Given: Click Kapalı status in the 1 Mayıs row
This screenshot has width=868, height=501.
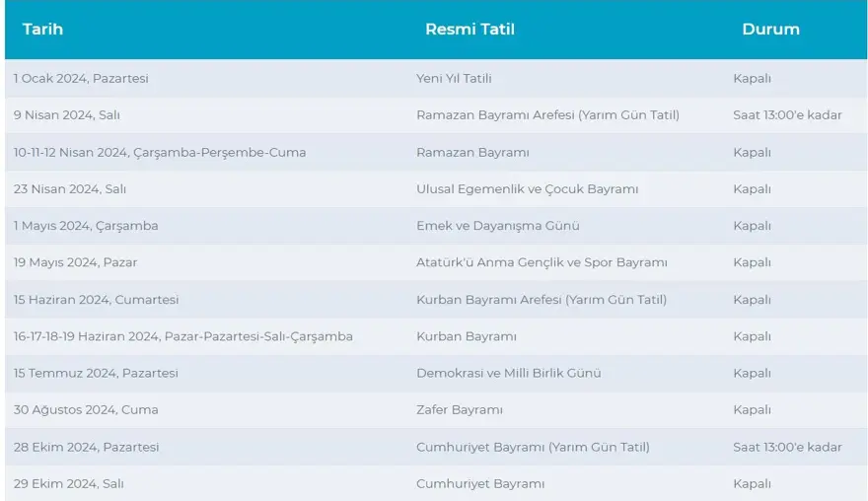Looking at the screenshot, I should (x=752, y=226).
